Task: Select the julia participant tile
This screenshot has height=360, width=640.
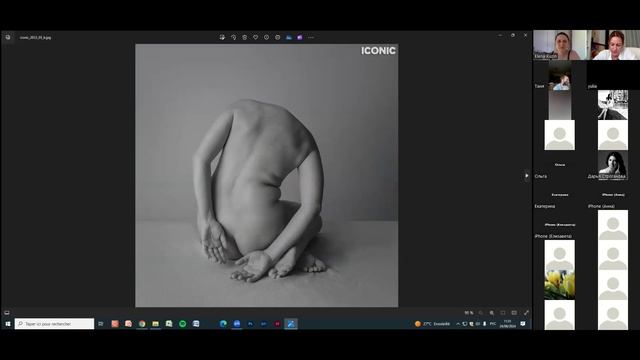Action: [x=613, y=75]
